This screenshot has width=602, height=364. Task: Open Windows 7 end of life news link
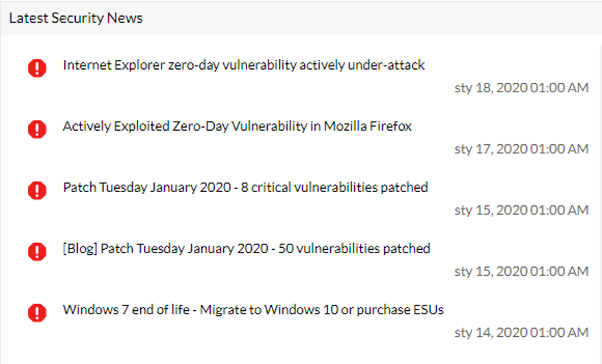[x=252, y=310]
